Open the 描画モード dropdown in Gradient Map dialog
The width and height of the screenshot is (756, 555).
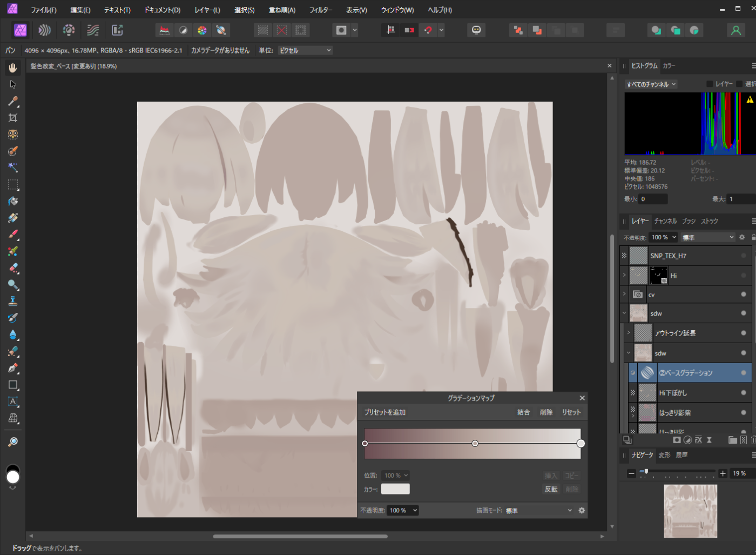tap(538, 511)
